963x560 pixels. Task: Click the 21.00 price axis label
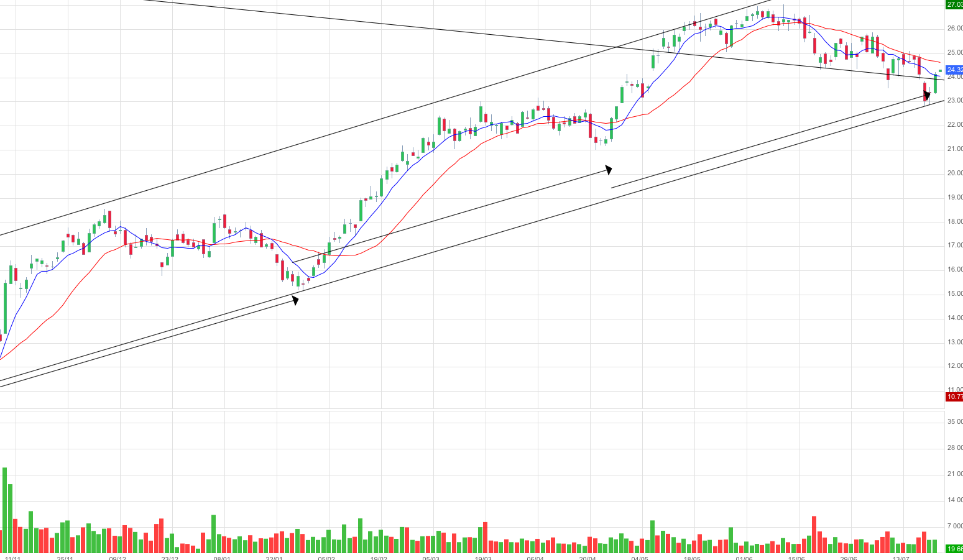(955, 149)
